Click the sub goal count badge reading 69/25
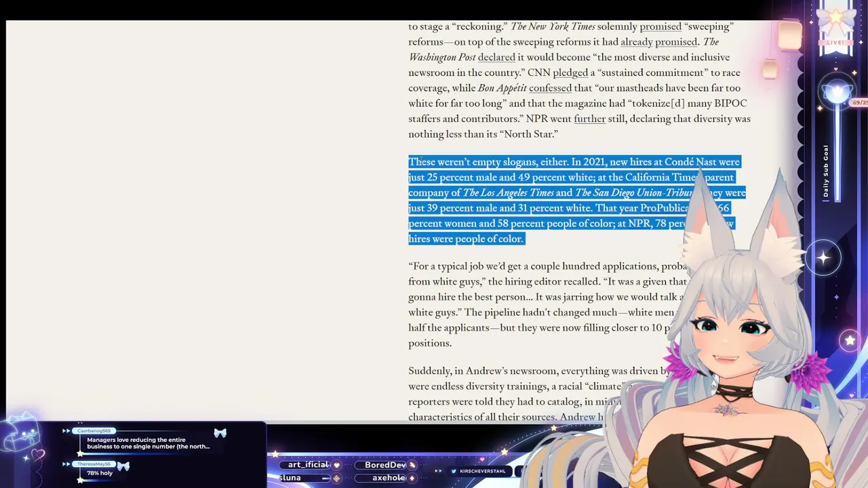 (x=859, y=102)
